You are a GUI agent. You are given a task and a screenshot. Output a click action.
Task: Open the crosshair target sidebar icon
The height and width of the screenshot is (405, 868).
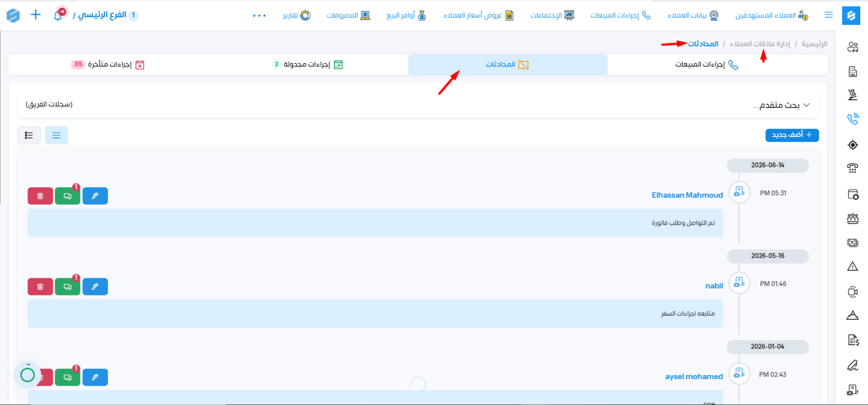(853, 145)
